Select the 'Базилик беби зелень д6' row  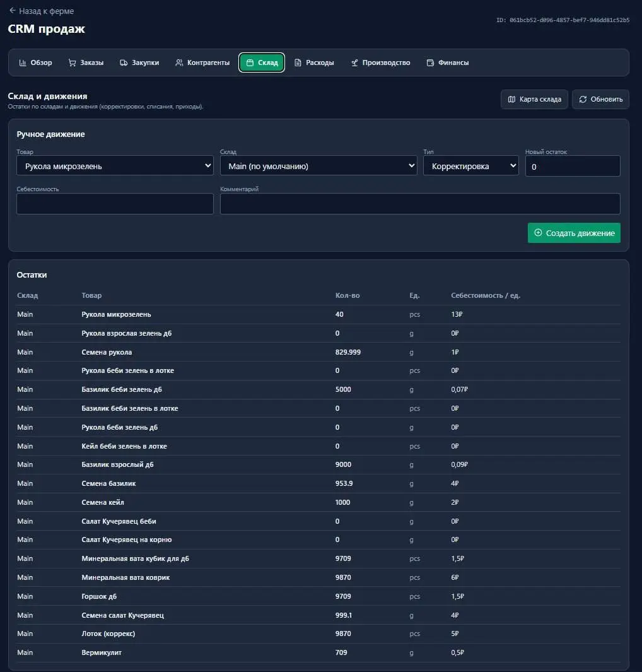point(318,389)
